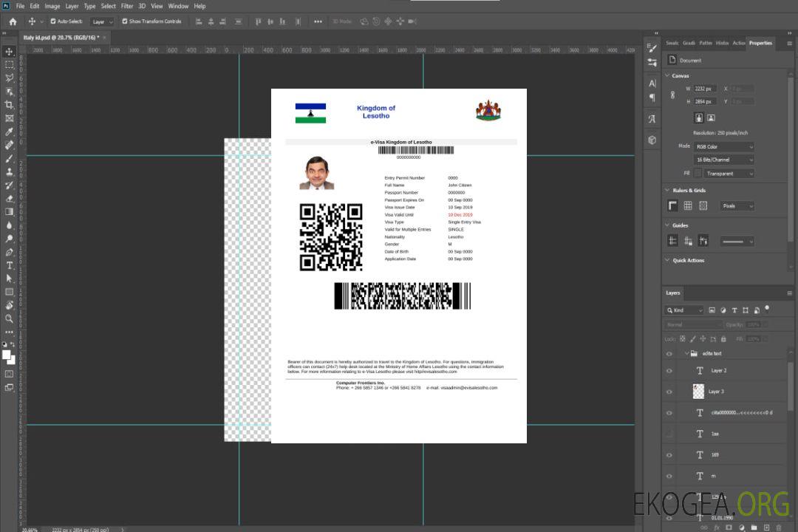Click the lock guides icon
This screenshot has width=798, height=532.
pos(688,241)
